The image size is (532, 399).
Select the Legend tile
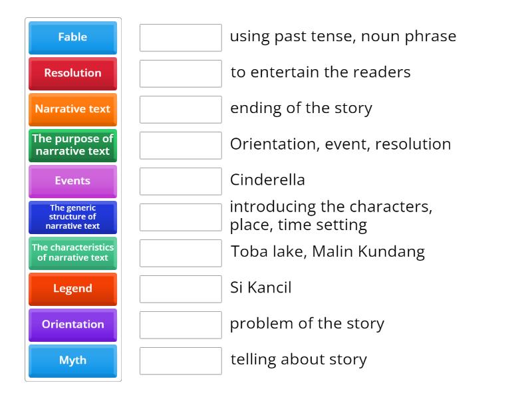[x=72, y=289]
